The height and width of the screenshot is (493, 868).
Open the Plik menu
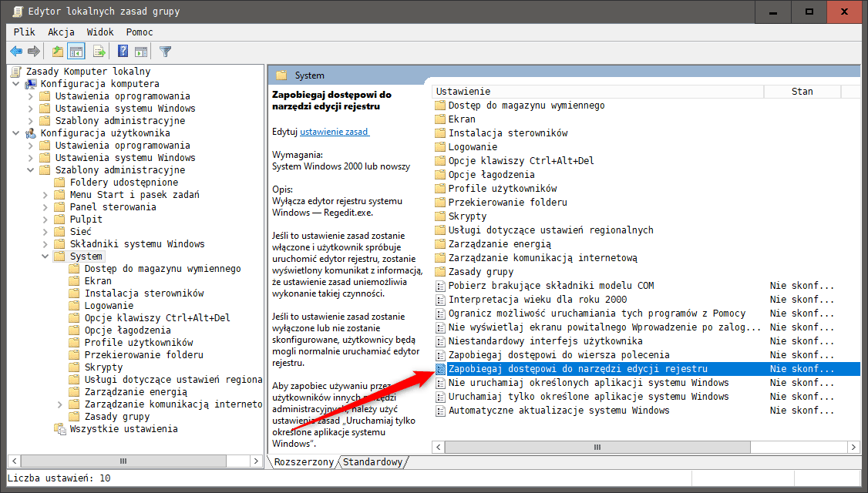[25, 32]
